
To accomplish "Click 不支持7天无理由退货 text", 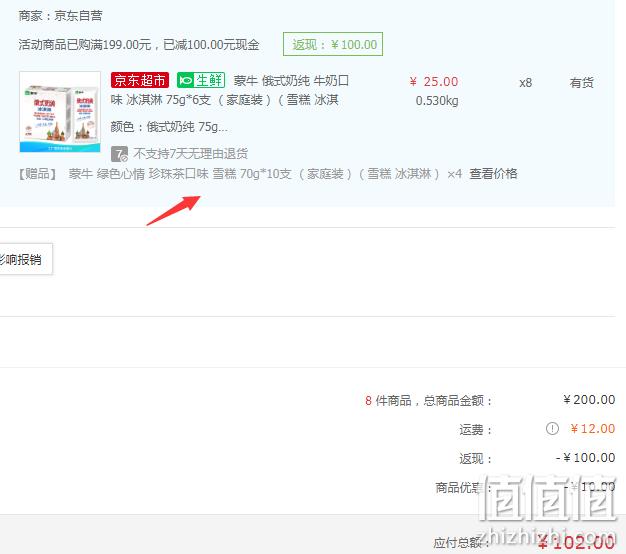I will (191, 154).
